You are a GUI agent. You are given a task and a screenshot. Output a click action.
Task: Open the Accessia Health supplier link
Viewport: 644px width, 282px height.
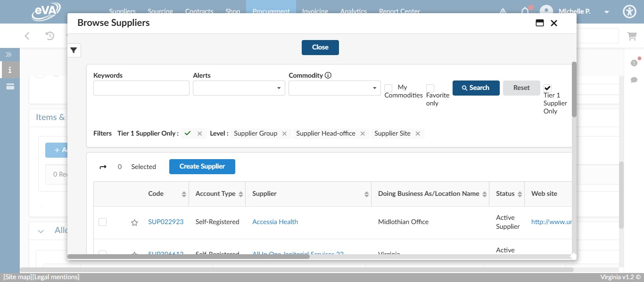point(275,222)
